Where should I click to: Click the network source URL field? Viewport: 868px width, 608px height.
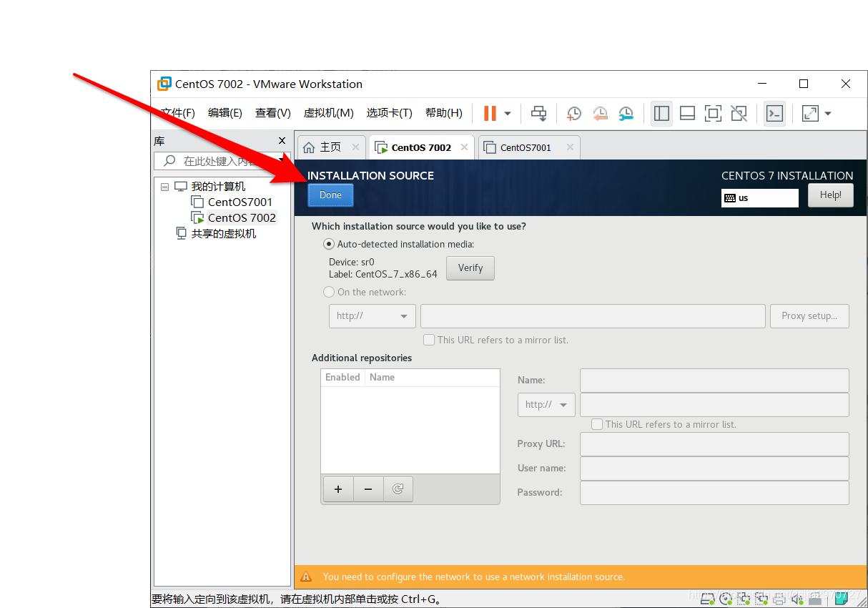[x=593, y=315]
